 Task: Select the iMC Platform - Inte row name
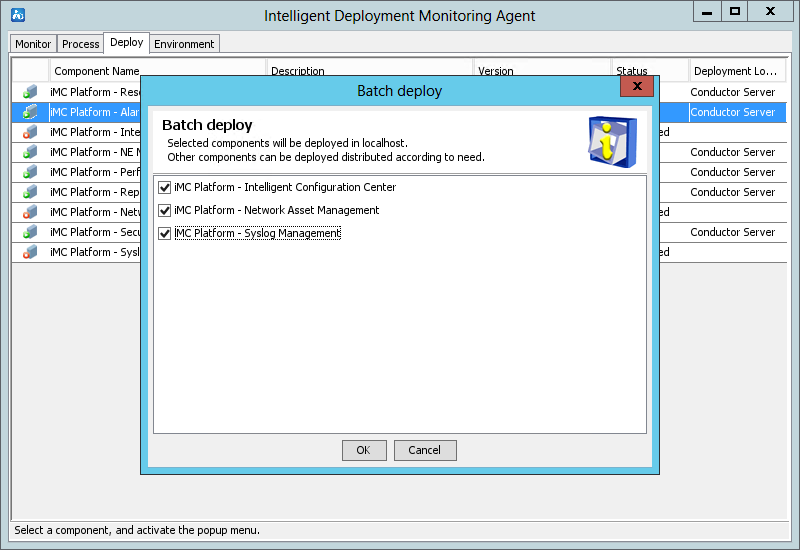pyautogui.click(x=95, y=132)
